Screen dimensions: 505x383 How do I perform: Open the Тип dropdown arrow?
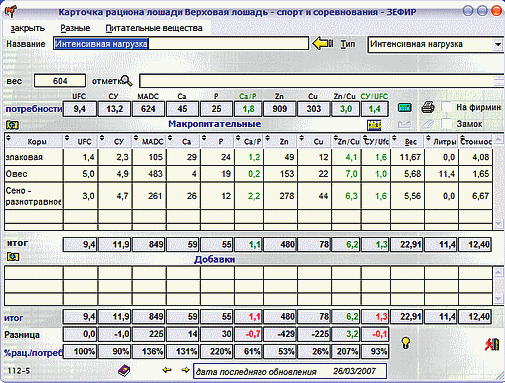[x=498, y=44]
